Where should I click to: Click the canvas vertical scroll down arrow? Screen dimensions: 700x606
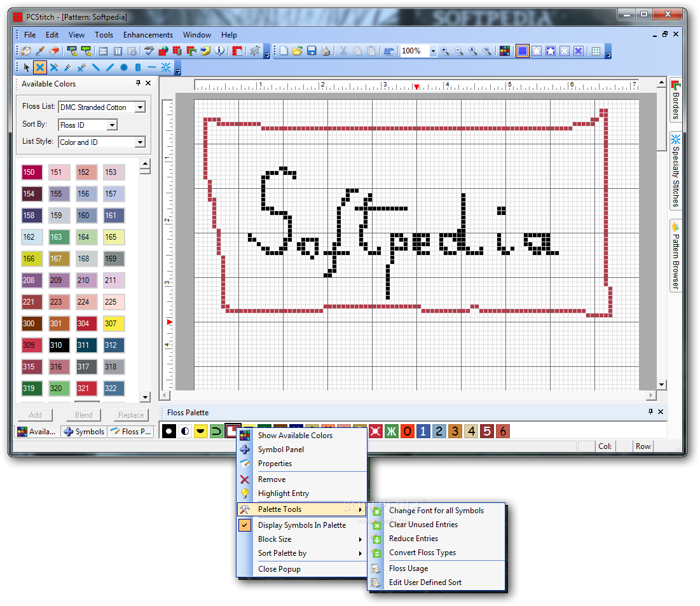[x=662, y=385]
